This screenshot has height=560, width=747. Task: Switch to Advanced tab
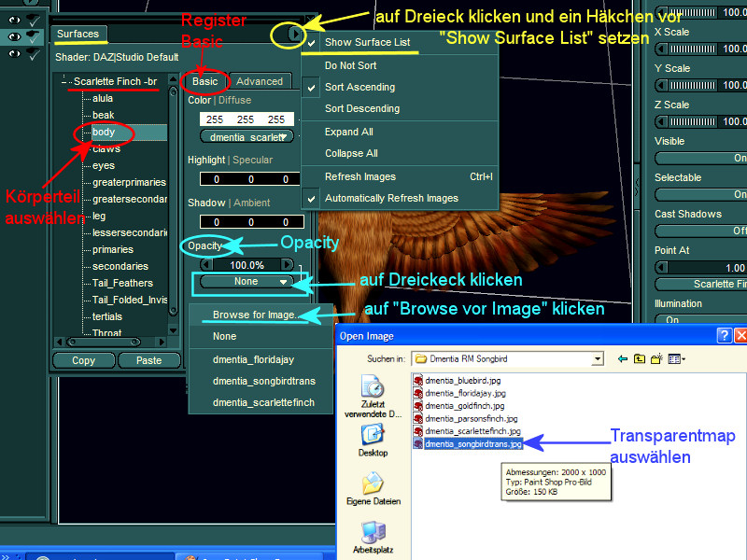[260, 81]
